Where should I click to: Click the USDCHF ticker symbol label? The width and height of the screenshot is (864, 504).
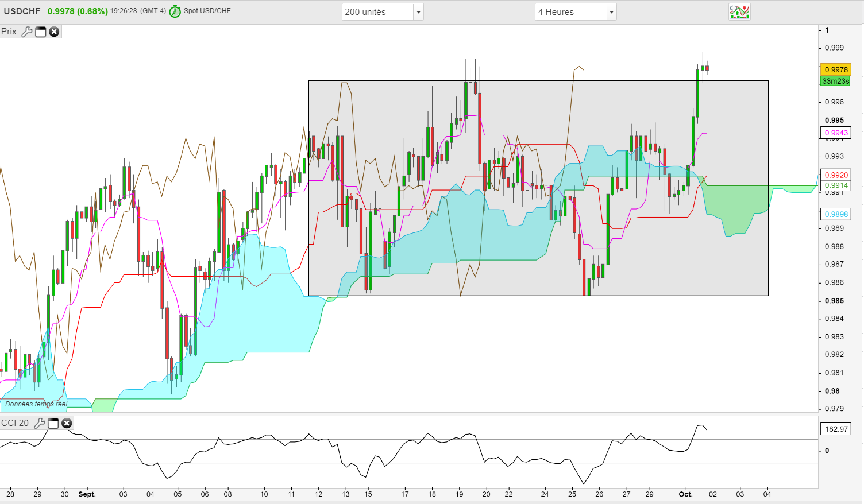tap(22, 11)
